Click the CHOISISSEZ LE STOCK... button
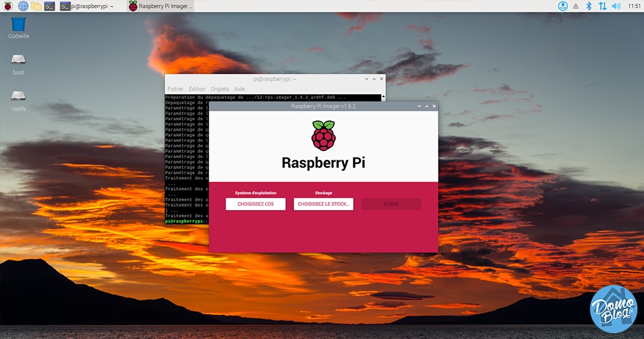The image size is (644, 339). (323, 204)
